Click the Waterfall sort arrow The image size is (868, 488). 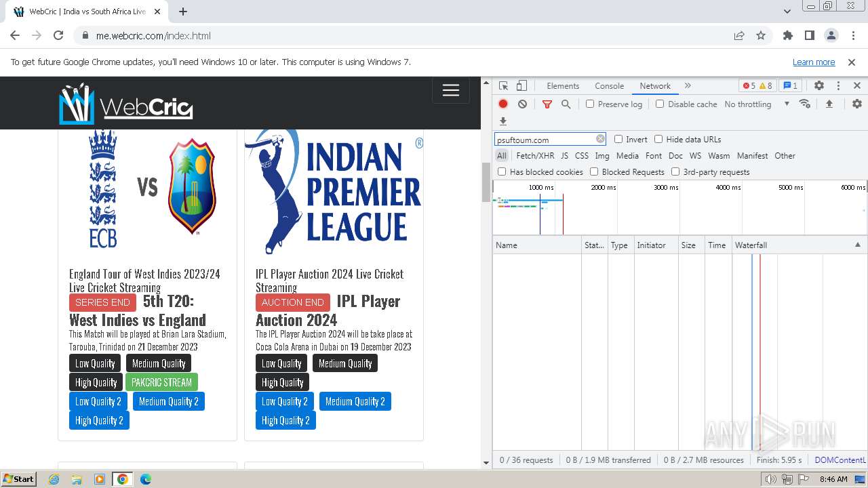(x=857, y=245)
